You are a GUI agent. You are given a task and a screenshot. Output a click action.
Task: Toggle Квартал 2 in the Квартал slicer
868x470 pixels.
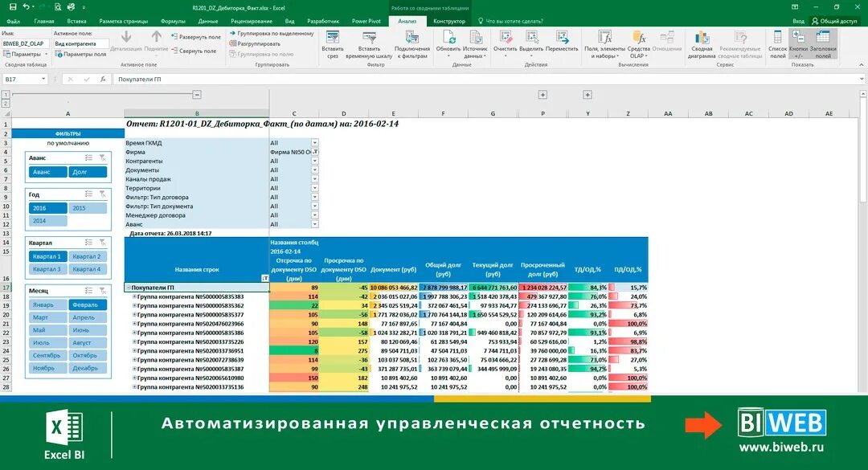pyautogui.click(x=88, y=256)
